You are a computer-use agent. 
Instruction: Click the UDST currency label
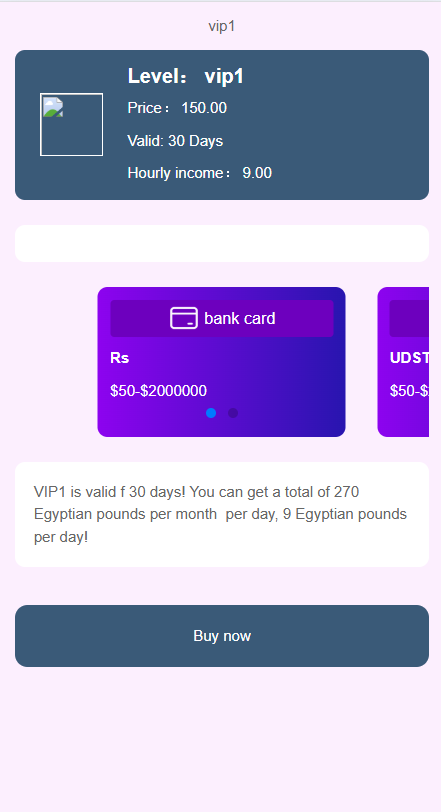click(408, 358)
